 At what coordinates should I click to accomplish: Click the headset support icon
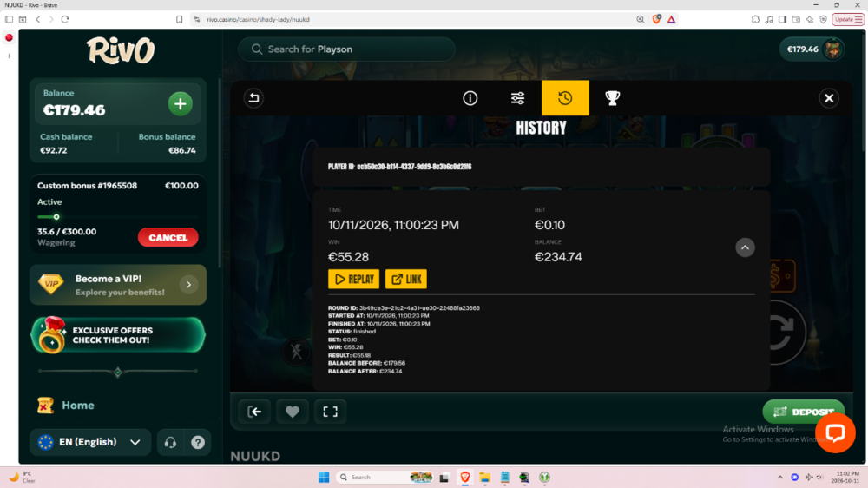tap(170, 442)
